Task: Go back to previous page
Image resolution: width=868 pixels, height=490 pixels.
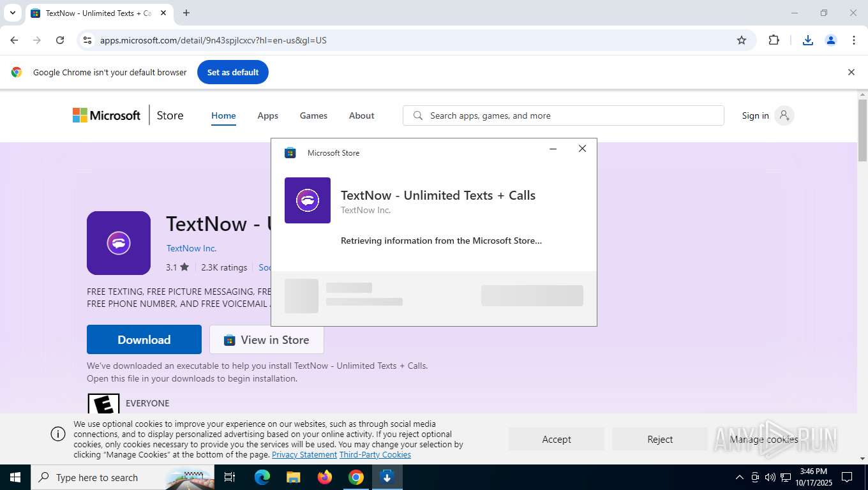Action: (x=14, y=40)
